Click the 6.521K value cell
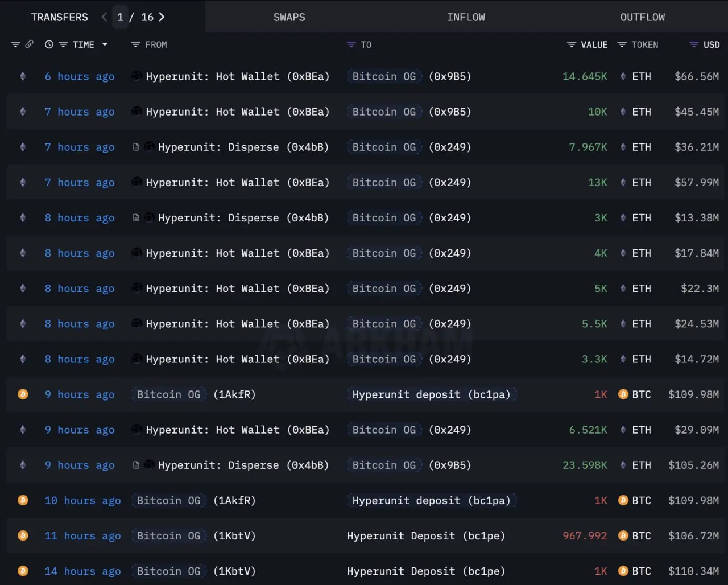 click(x=588, y=430)
